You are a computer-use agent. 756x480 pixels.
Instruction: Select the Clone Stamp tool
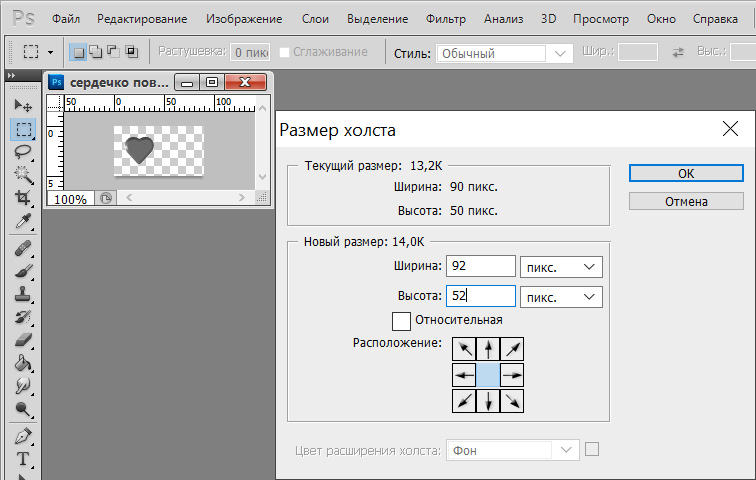coord(23,294)
